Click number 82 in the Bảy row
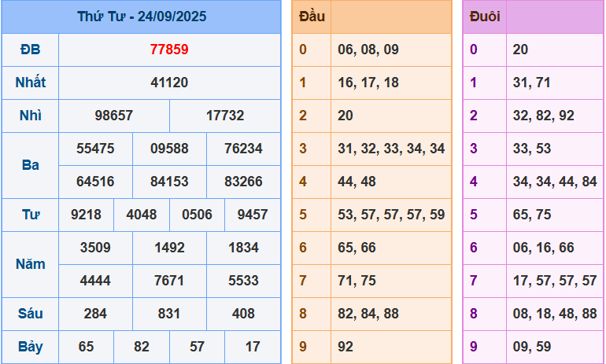This screenshot has height=364, width=606. 142,347
